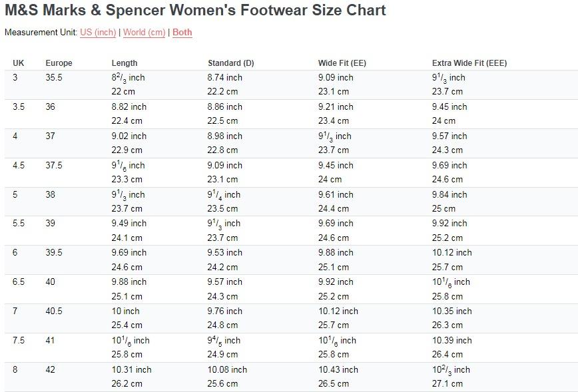Click the chart title heading text

coord(195,10)
